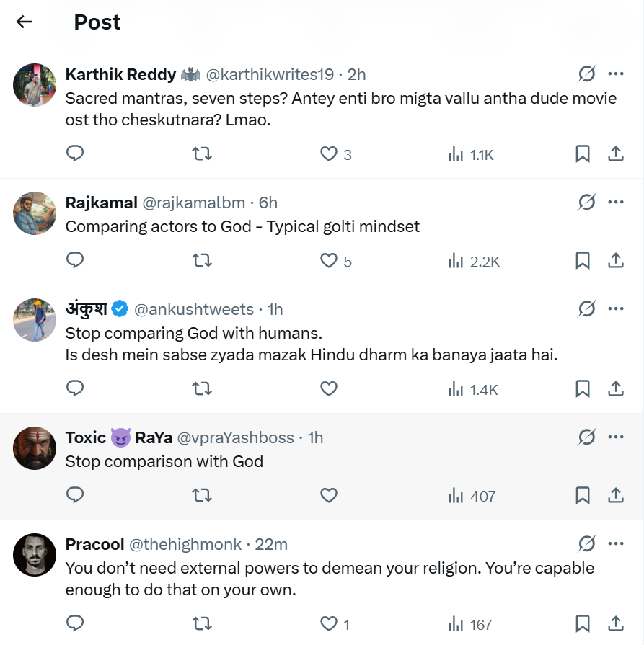The width and height of the screenshot is (644, 645).
Task: Bookmark Karthik Reddy's post
Action: [583, 154]
